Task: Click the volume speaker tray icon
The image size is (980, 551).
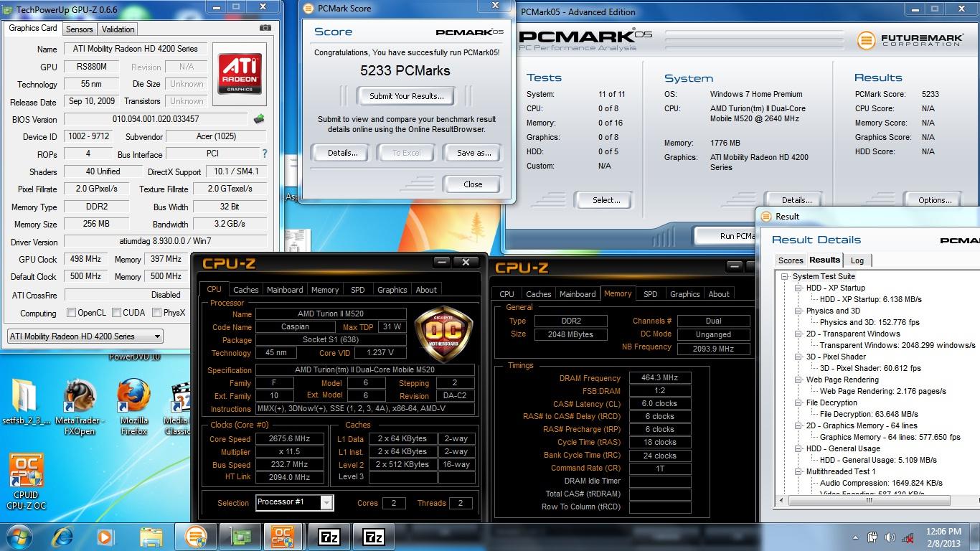Action: (x=890, y=537)
